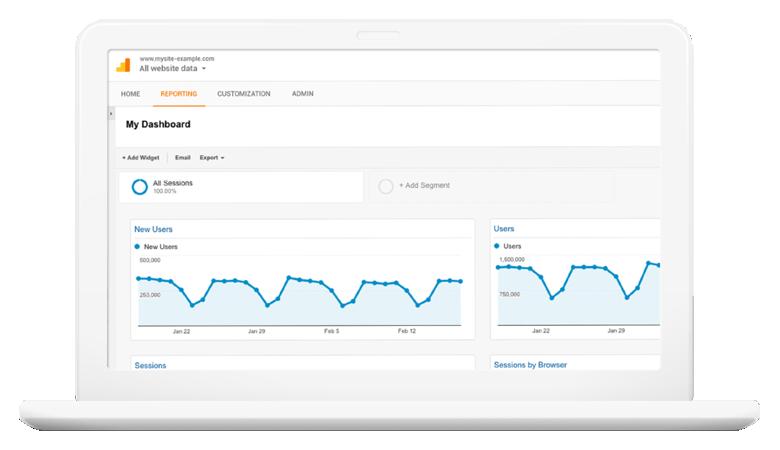Click the Users legend dot
Viewport: 780px width, 450px height.
coord(497,246)
